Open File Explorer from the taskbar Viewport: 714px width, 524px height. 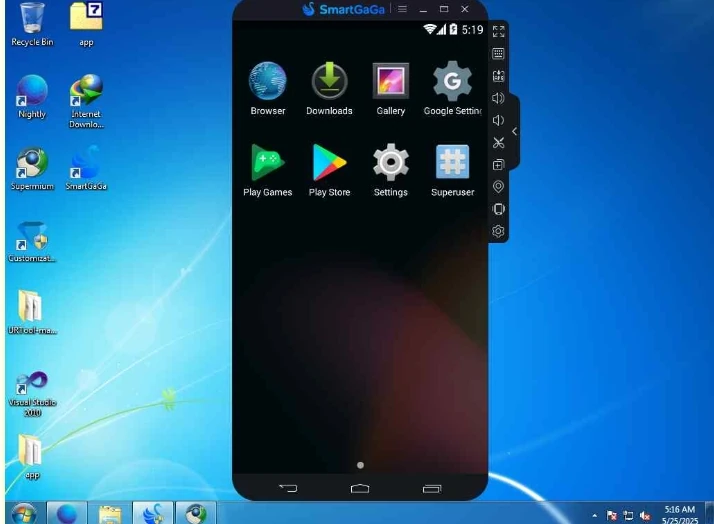[110, 514]
